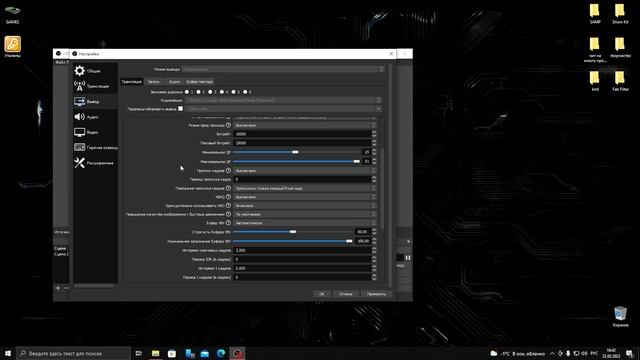Viewport: 640px width, 360px height.
Task: Open the Audio section speaker icon
Action: [80, 117]
